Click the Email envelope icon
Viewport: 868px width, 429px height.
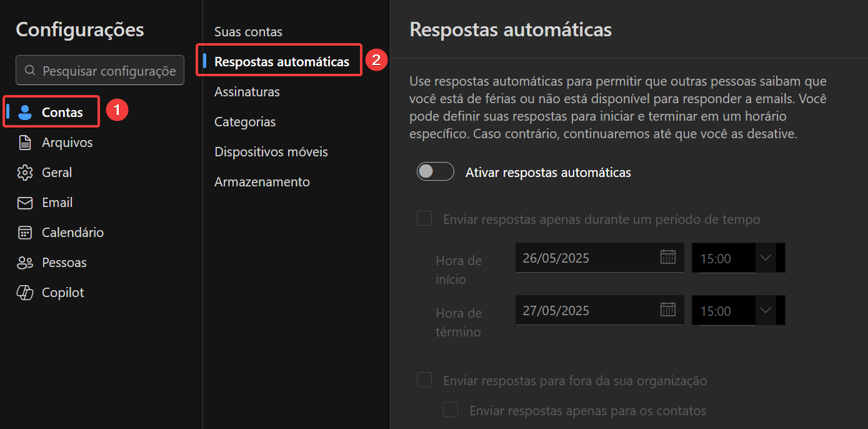pos(25,203)
